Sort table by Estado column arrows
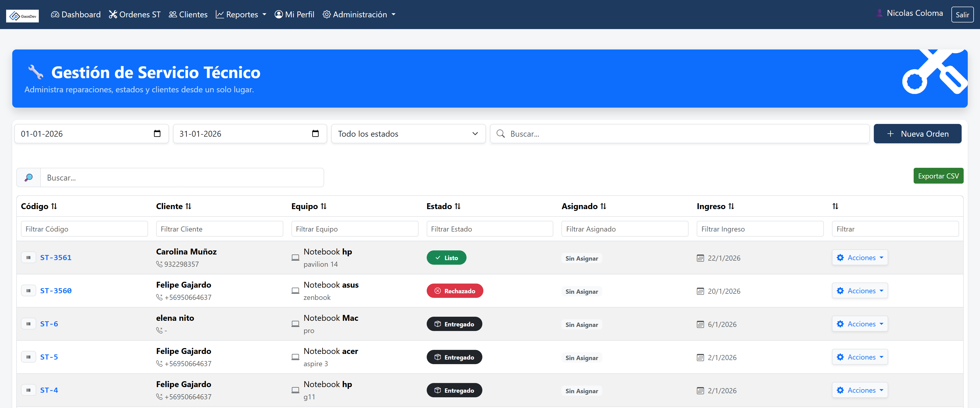 coord(457,206)
